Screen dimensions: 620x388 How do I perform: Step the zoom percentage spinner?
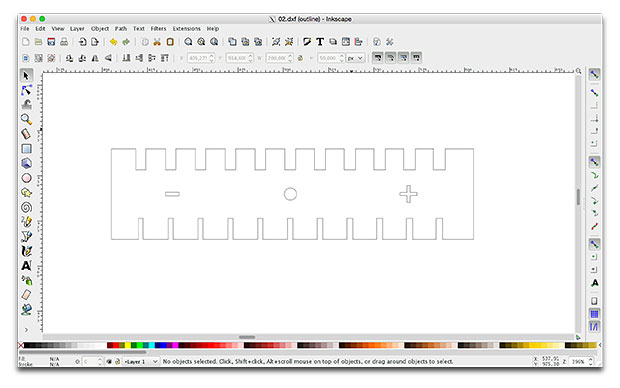pyautogui.click(x=591, y=362)
